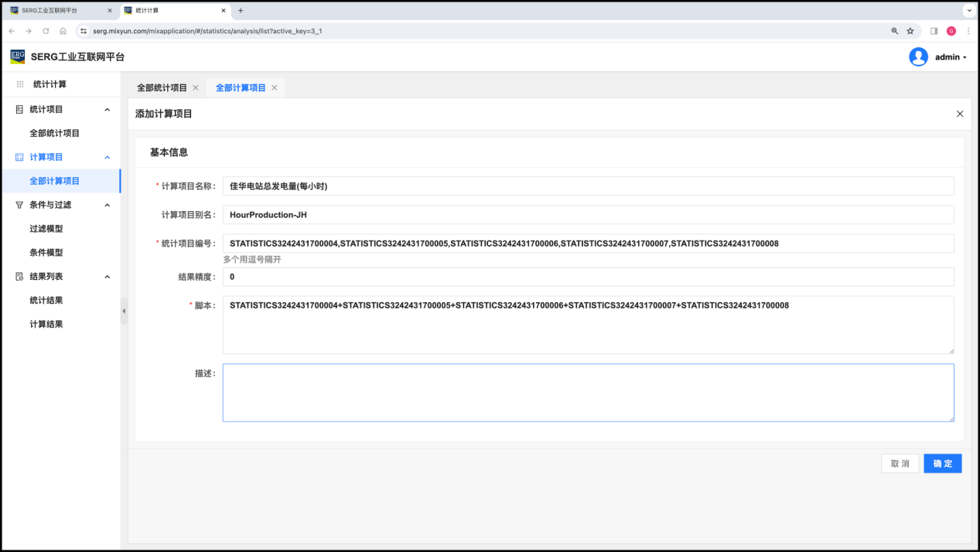Close the 添加计算项目 panel with X
Viewport: 980px width, 552px height.
point(960,114)
